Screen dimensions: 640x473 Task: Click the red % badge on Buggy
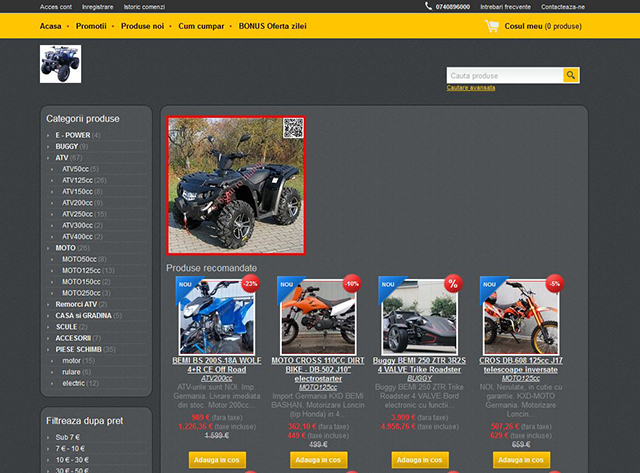point(452,283)
